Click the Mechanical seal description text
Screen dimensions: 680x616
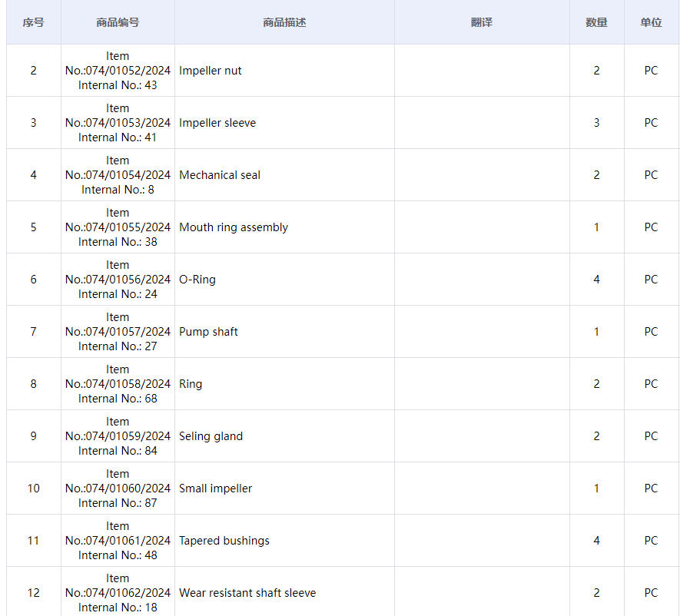click(220, 175)
